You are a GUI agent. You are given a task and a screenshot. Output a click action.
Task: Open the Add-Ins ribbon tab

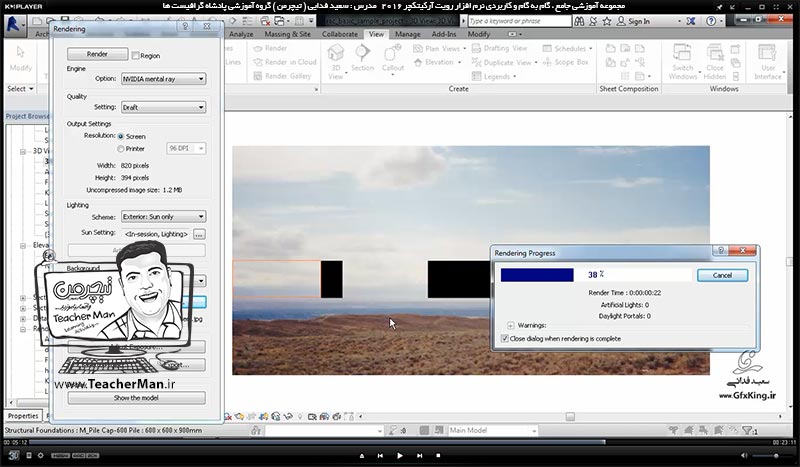coord(444,34)
